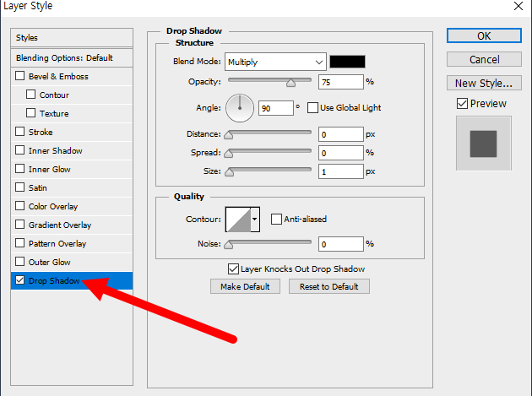The width and height of the screenshot is (532, 396).
Task: Enable the Stroke effect checkbox
Action: tap(20, 132)
